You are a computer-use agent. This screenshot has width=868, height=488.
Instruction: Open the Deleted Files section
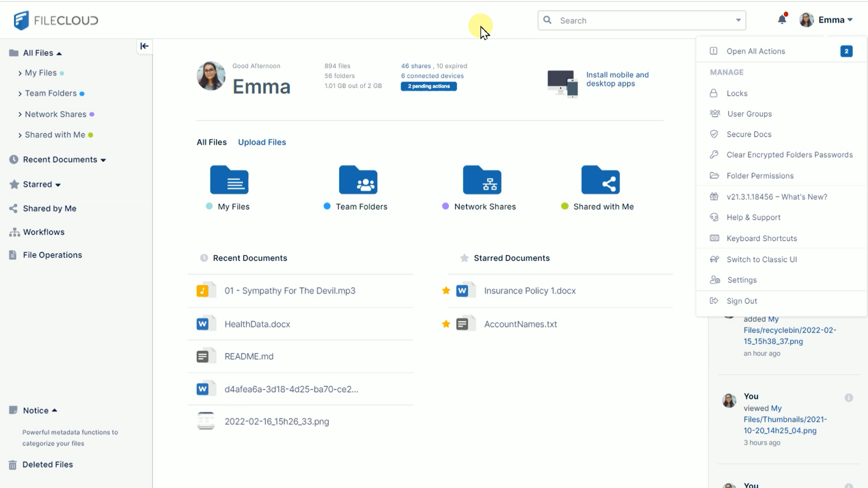pos(47,464)
